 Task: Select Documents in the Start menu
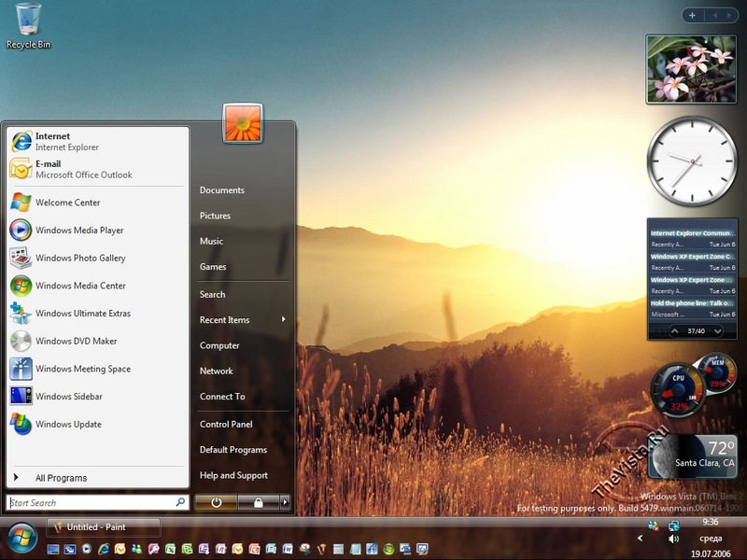221,190
